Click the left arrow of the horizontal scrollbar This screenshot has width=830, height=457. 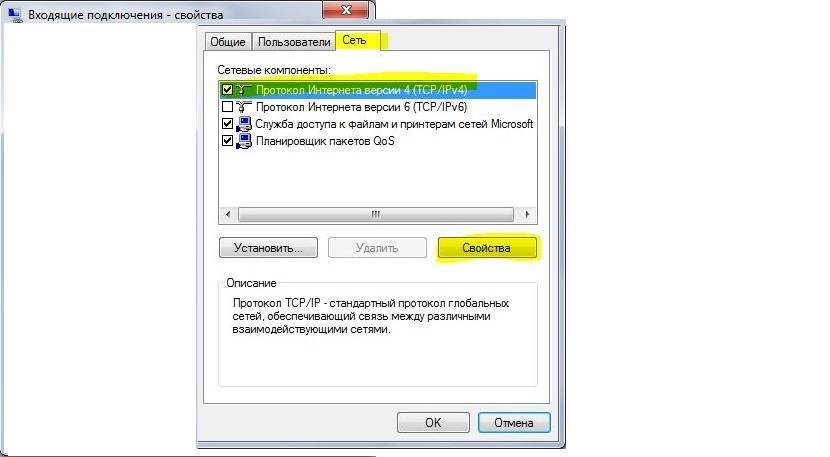click(228, 214)
